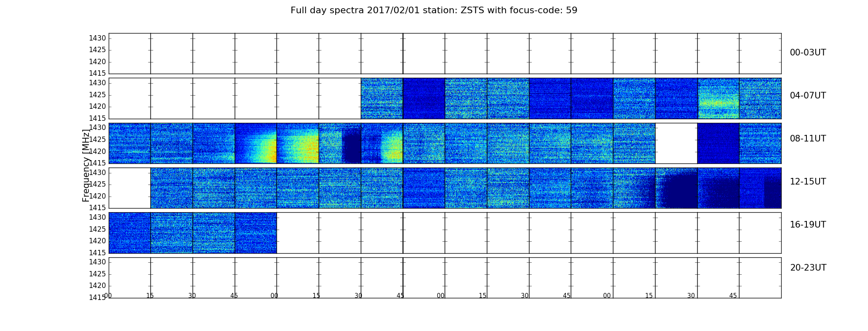Image resolution: width=868 pixels, height=331 pixels.
Task: Click the first dark-blue spectrogram panel in 04-07UT
Action: click(x=424, y=98)
